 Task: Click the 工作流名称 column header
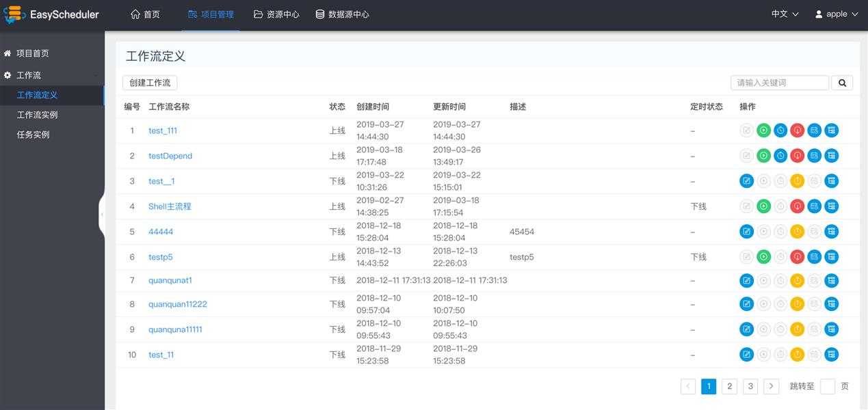[x=169, y=107]
